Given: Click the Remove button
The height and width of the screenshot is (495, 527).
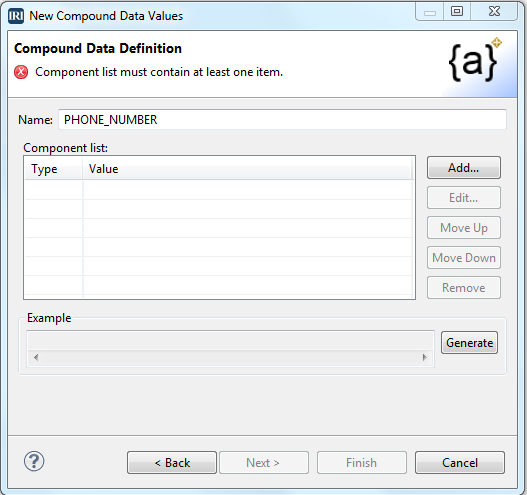Looking at the screenshot, I should [x=464, y=288].
